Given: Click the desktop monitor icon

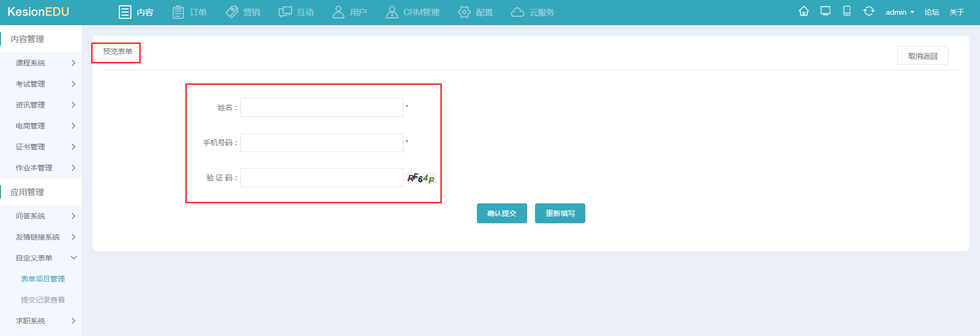Looking at the screenshot, I should click(826, 11).
